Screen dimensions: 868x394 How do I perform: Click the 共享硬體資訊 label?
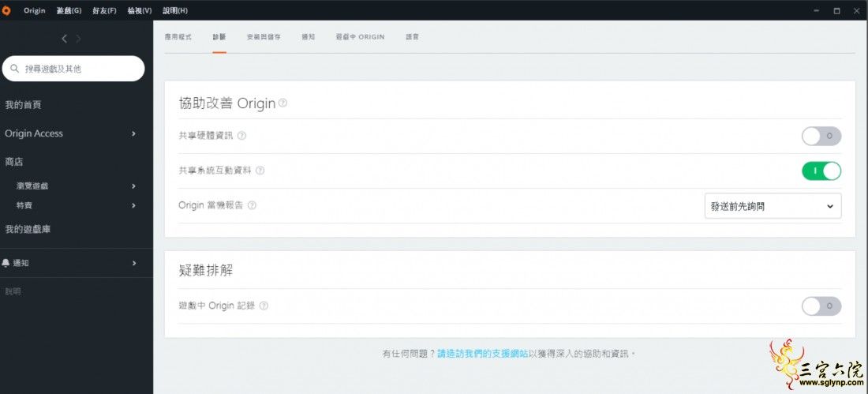point(206,136)
